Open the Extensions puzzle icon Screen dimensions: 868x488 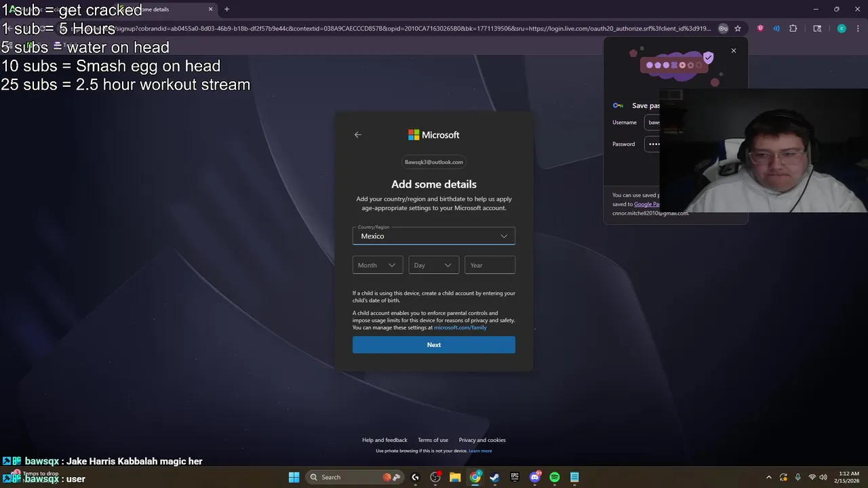coord(793,28)
